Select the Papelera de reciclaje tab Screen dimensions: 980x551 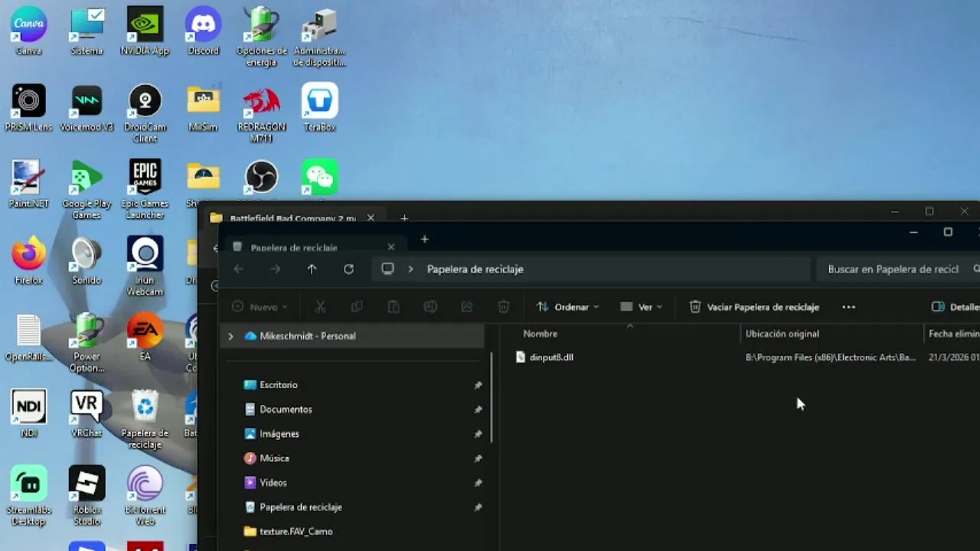tap(314, 247)
